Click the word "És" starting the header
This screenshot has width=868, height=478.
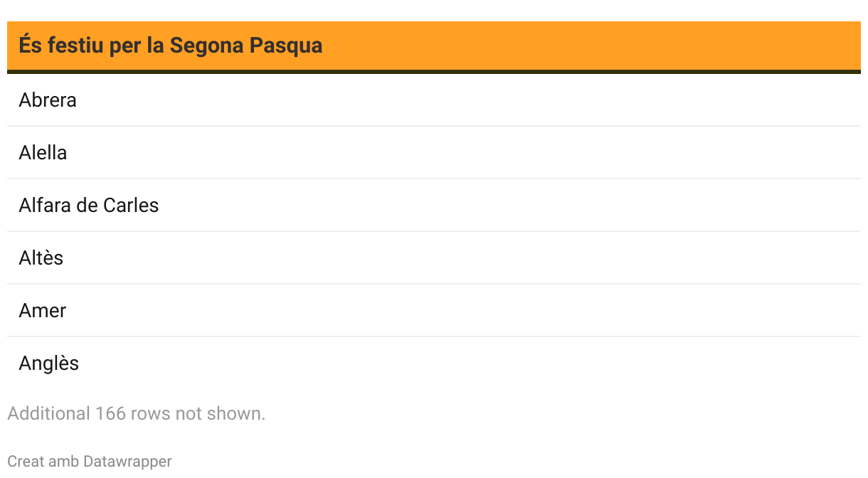tap(29, 46)
